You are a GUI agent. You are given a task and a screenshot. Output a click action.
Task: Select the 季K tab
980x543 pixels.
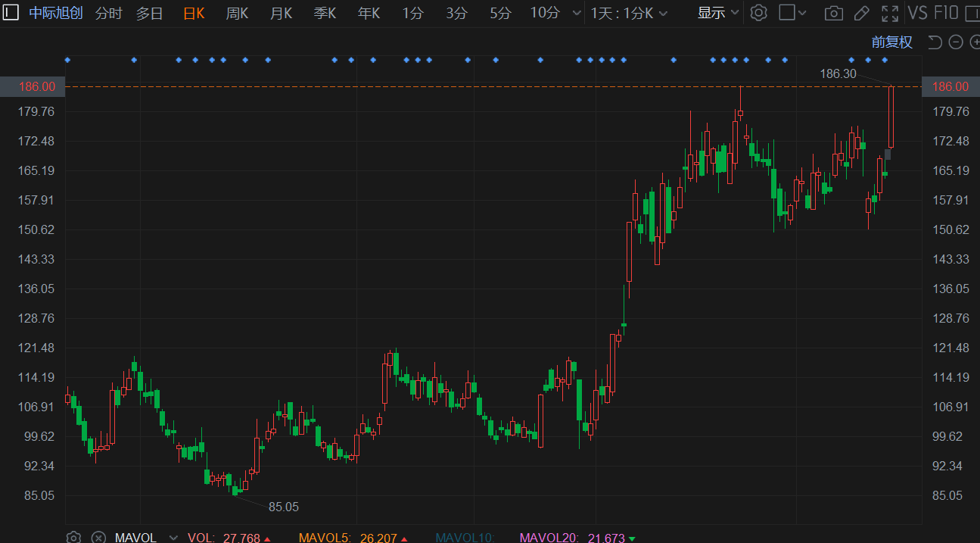325,13
